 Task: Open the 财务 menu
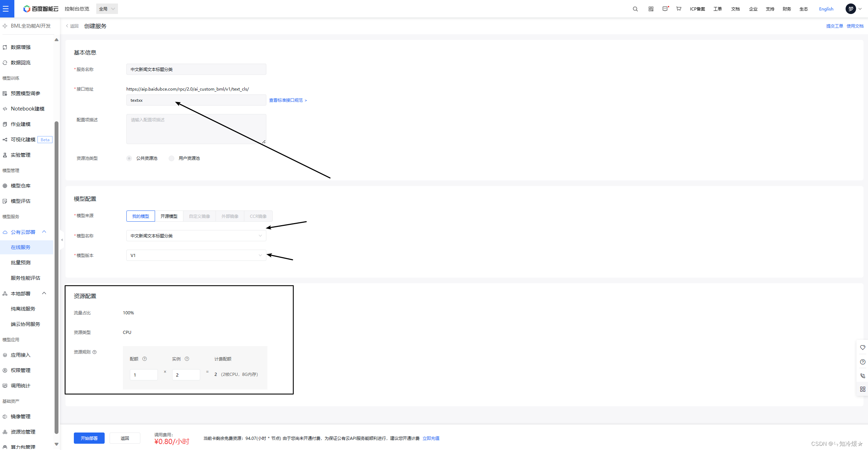click(x=787, y=9)
